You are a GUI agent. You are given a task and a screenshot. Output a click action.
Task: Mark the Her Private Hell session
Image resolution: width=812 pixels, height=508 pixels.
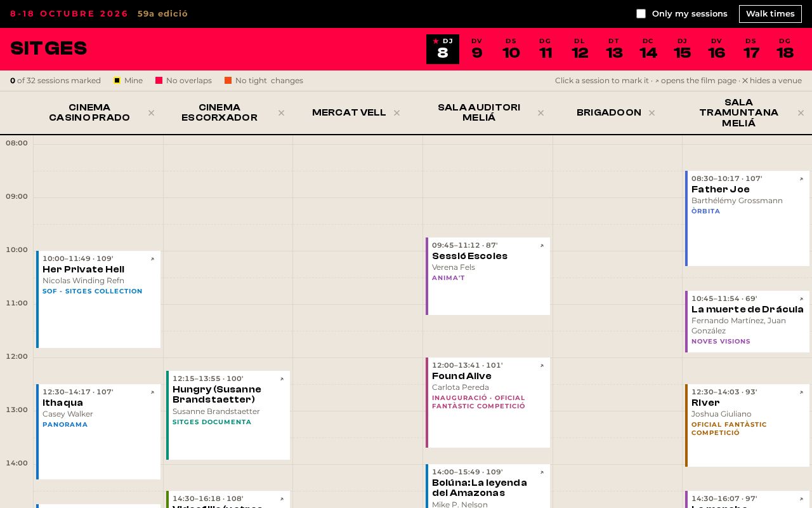point(98,299)
